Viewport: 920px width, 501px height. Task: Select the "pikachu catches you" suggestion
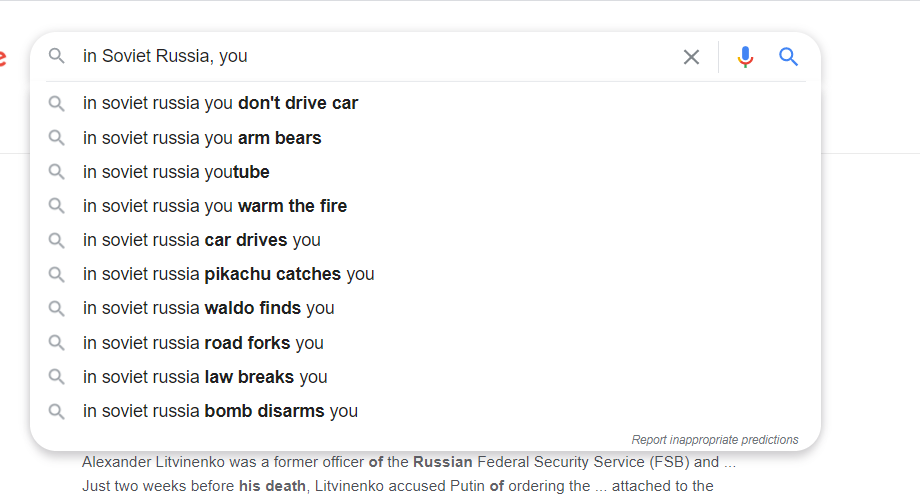(228, 274)
